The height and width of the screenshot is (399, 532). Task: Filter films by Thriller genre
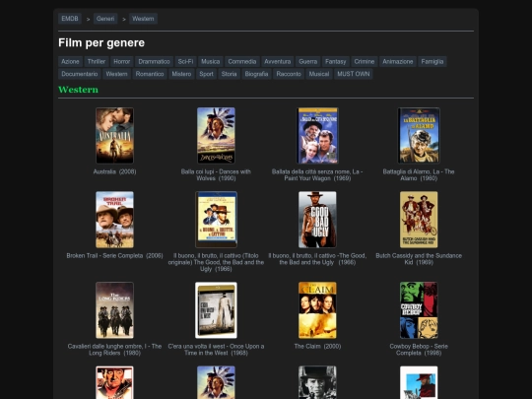[x=97, y=61]
